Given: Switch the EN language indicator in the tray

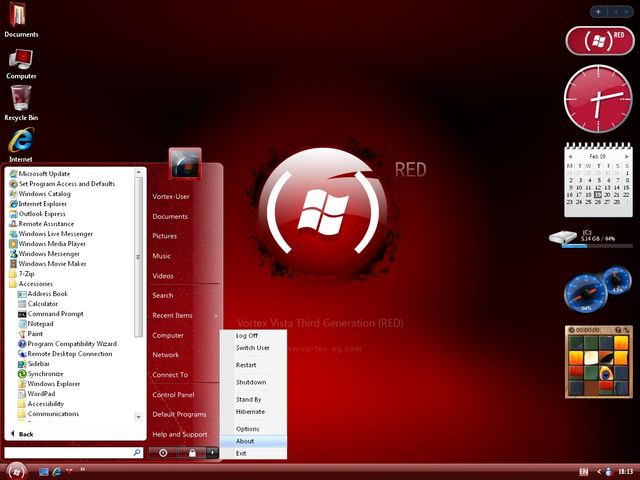Looking at the screenshot, I should point(583,471).
